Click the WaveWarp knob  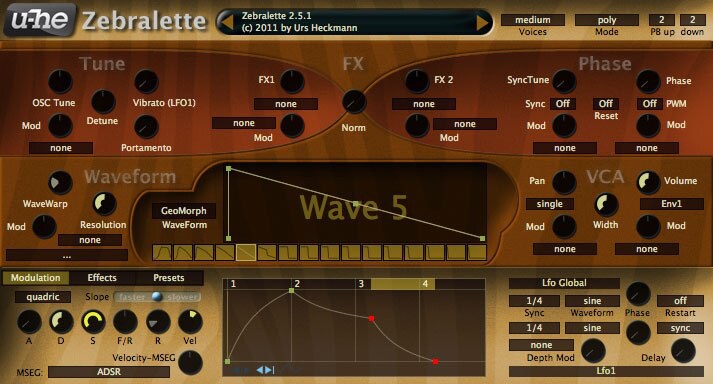pos(60,183)
